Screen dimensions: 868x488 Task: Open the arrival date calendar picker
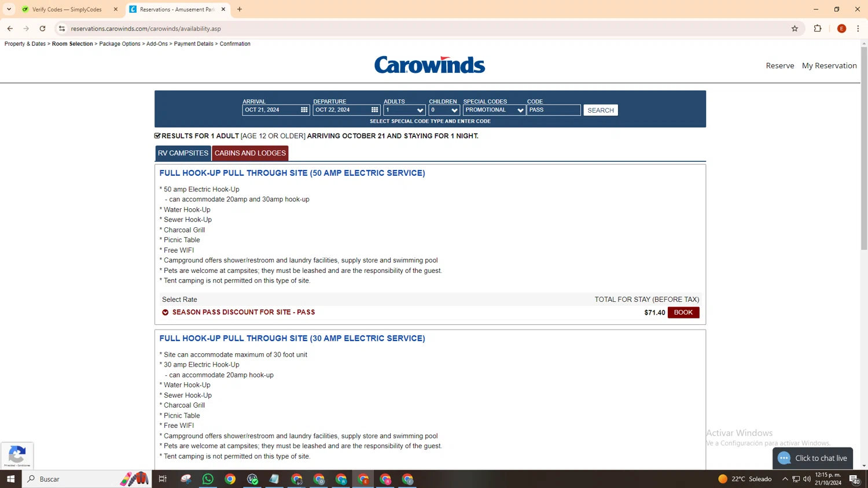[304, 110]
